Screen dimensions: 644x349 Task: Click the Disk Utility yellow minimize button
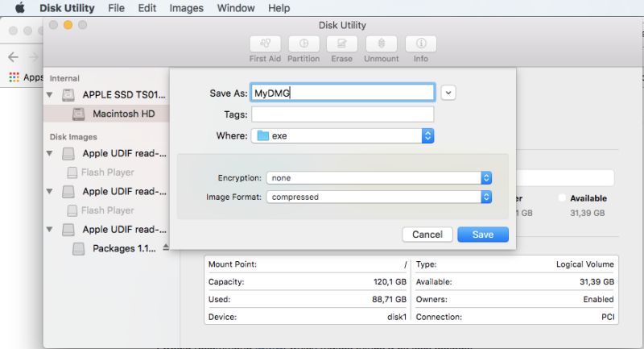click(68, 25)
